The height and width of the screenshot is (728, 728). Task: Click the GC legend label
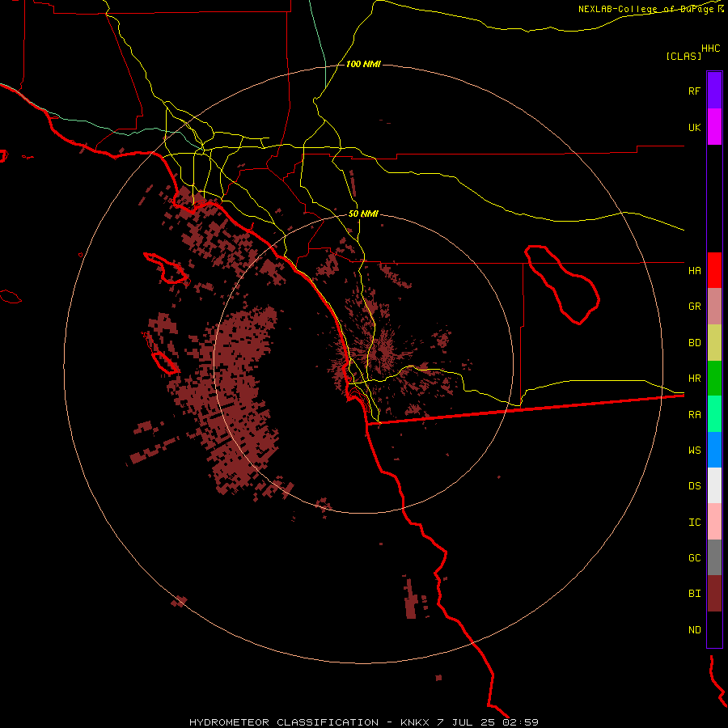click(694, 557)
